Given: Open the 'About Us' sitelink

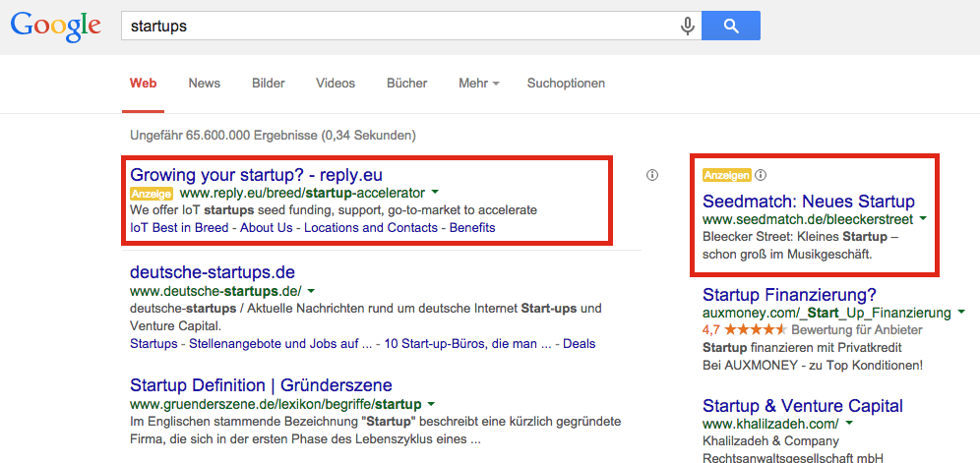Looking at the screenshot, I should pyautogui.click(x=267, y=227).
